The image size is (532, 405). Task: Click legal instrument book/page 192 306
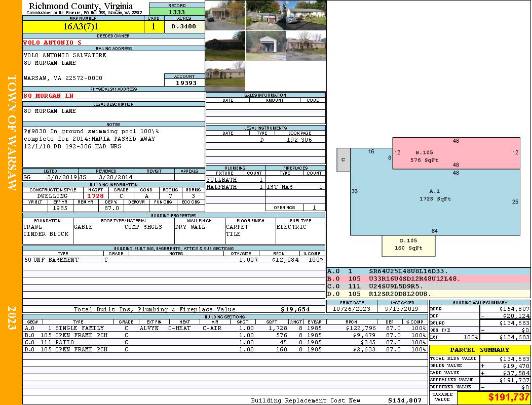click(x=299, y=139)
